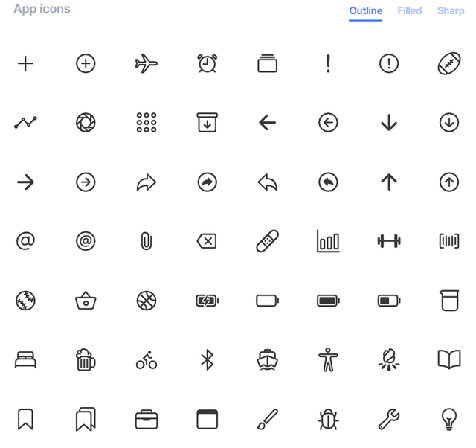This screenshot has height=448, width=476.
Task: Select the open book icon
Action: pos(449,360)
